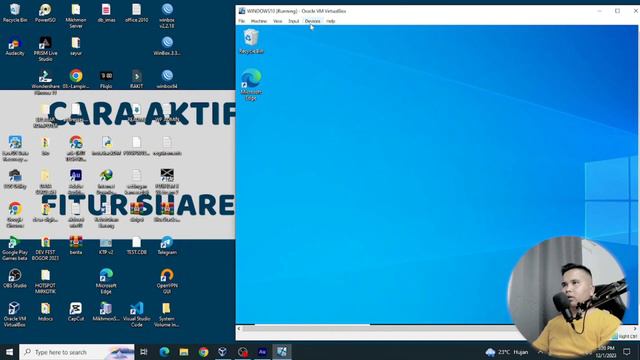Select the Telegram desktop shortcut

coord(167,245)
